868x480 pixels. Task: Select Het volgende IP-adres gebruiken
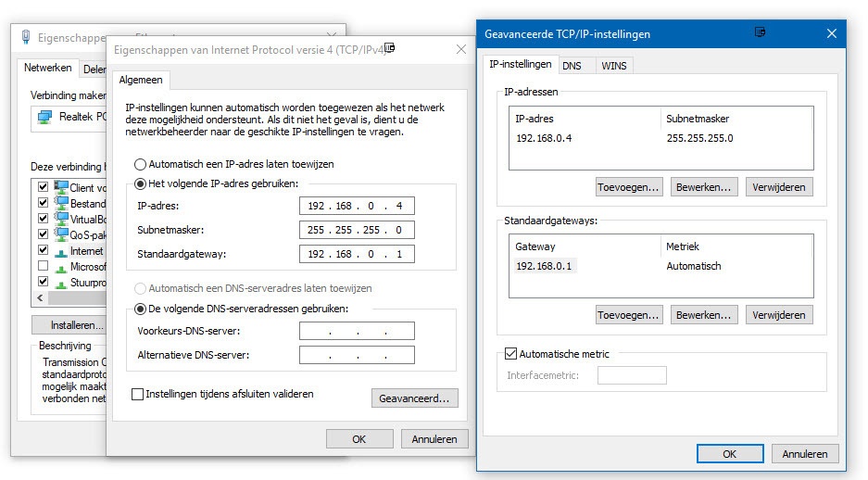coord(140,183)
